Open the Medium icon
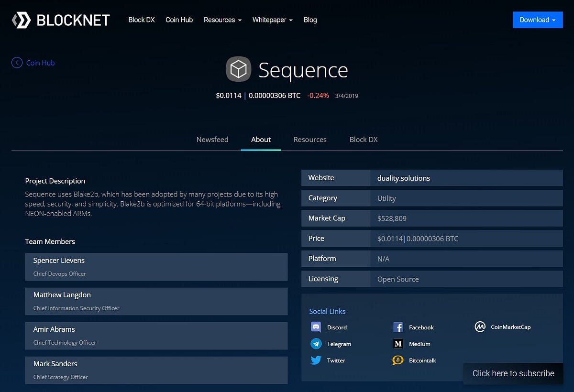Image resolution: width=574 pixels, height=392 pixels. pyautogui.click(x=398, y=344)
